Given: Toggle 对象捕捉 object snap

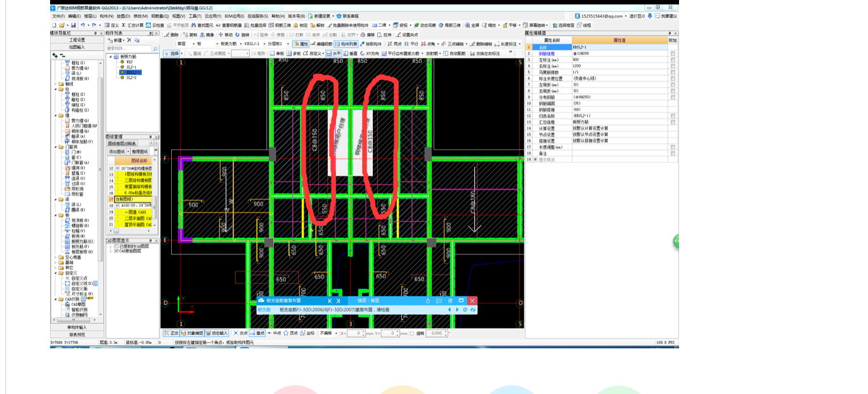Looking at the screenshot, I should (191, 333).
